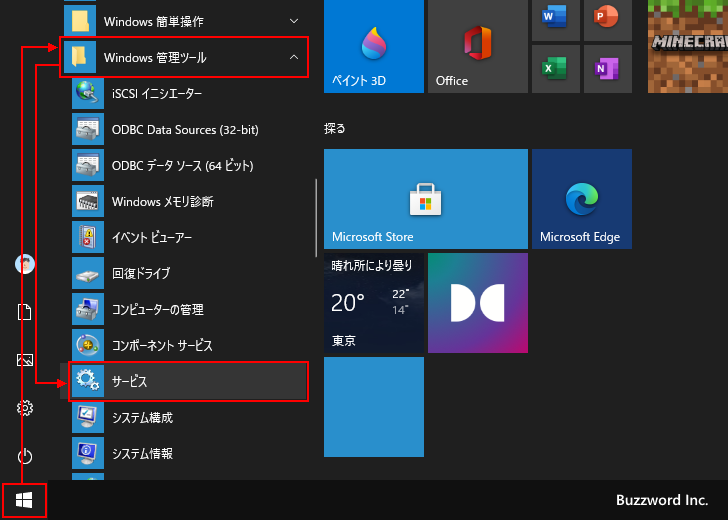Launch ODBC Data Sources (32-bit) icon
Image resolution: width=728 pixels, height=520 pixels.
click(x=88, y=130)
